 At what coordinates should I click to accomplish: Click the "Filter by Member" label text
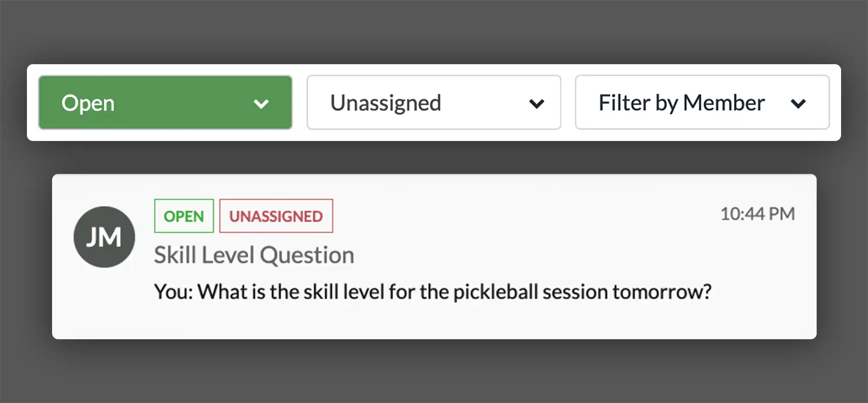tap(681, 103)
